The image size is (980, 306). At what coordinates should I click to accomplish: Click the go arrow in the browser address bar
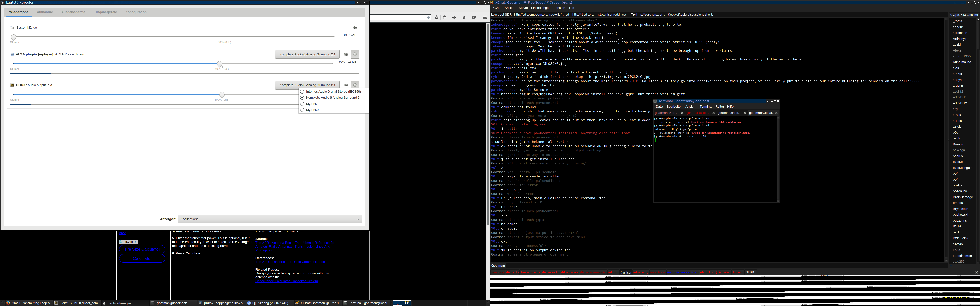(428, 18)
